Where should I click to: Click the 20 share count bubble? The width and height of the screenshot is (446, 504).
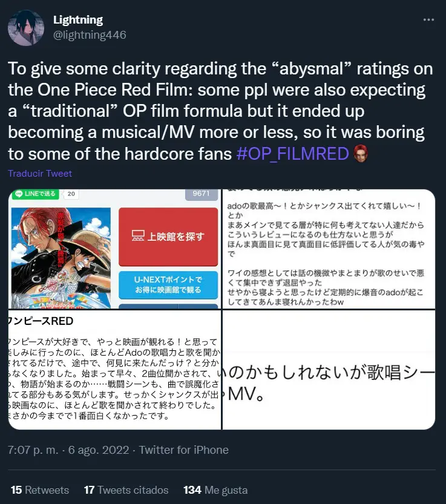tap(71, 194)
